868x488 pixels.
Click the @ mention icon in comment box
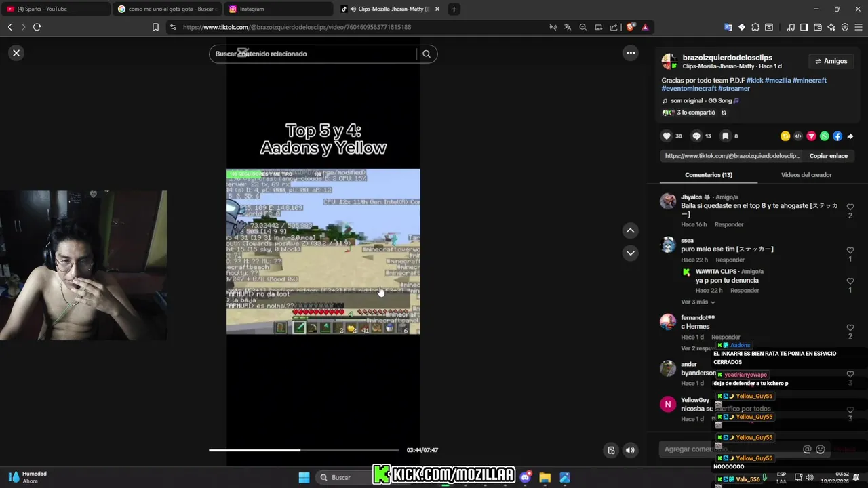807,449
